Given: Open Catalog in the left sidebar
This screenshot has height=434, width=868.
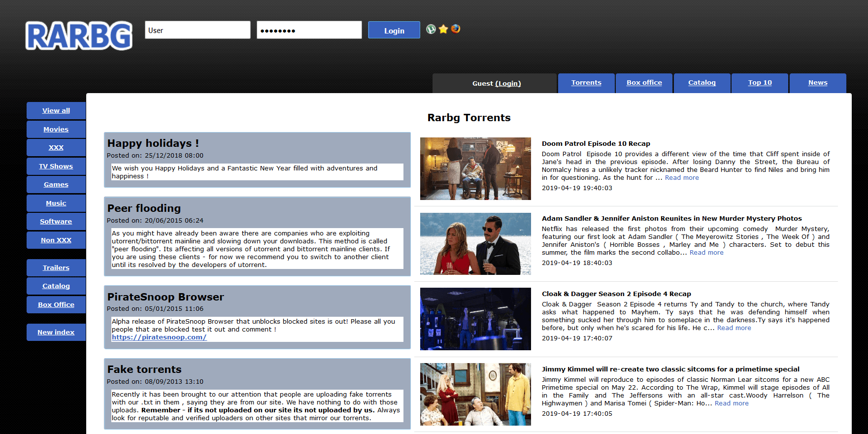Looking at the screenshot, I should coord(56,286).
